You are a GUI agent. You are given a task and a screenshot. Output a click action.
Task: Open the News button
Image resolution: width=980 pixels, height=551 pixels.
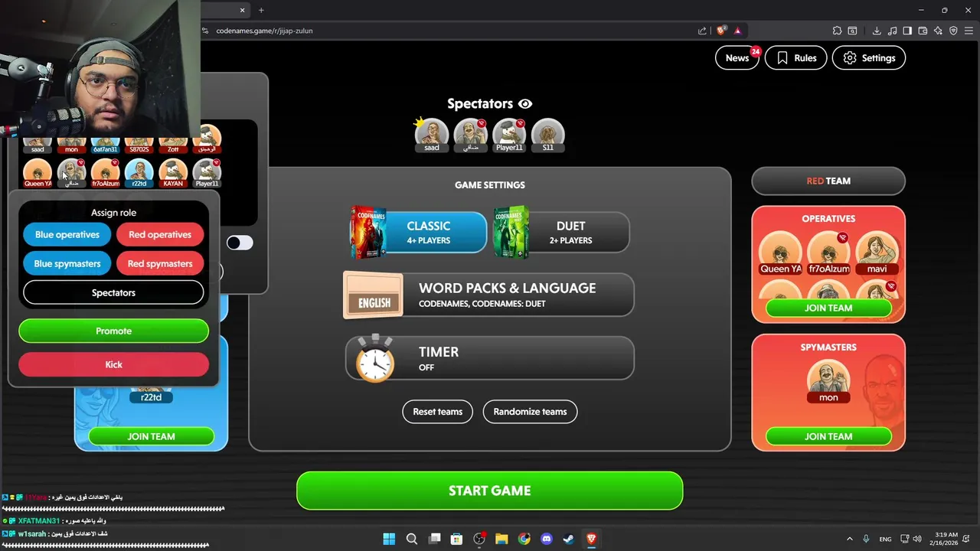(737, 58)
